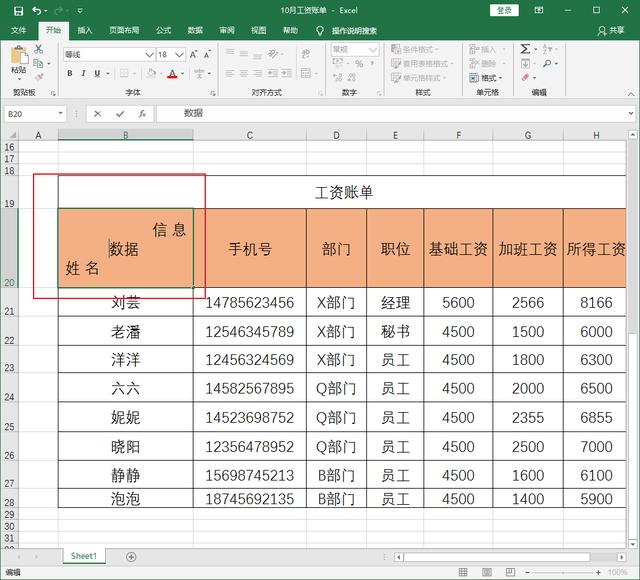640x580 pixels.
Task: Collapse the ribbon with the chevron
Action: [631, 94]
